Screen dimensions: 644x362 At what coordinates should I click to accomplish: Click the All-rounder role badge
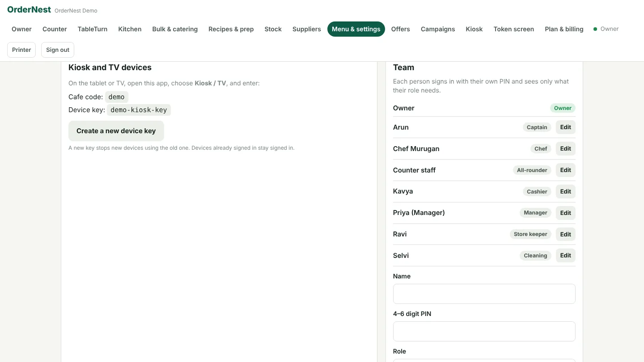532,170
